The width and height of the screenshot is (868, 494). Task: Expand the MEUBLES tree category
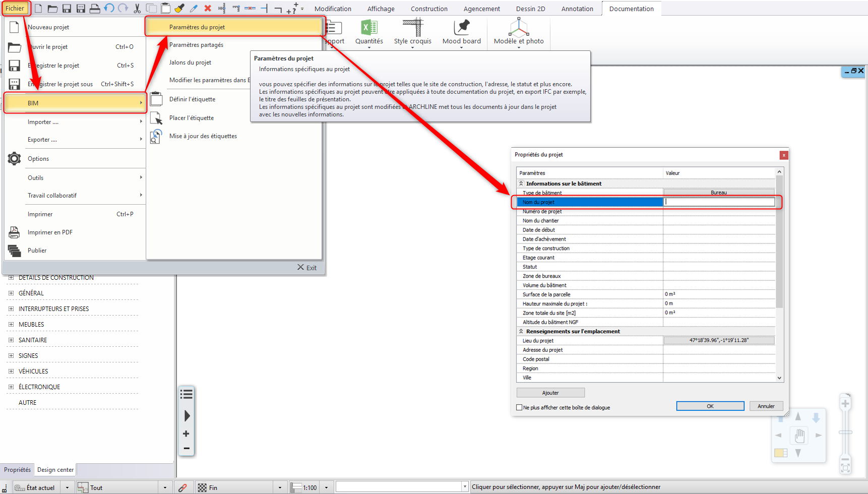11,324
